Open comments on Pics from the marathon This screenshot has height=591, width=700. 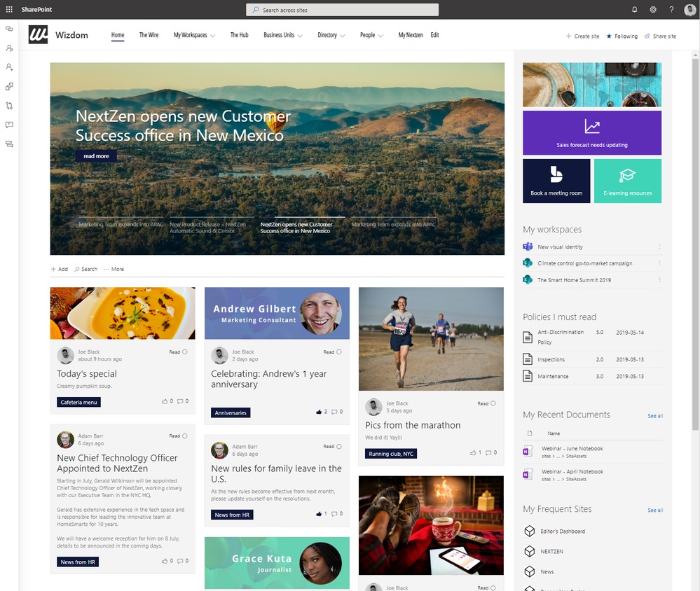coord(488,453)
